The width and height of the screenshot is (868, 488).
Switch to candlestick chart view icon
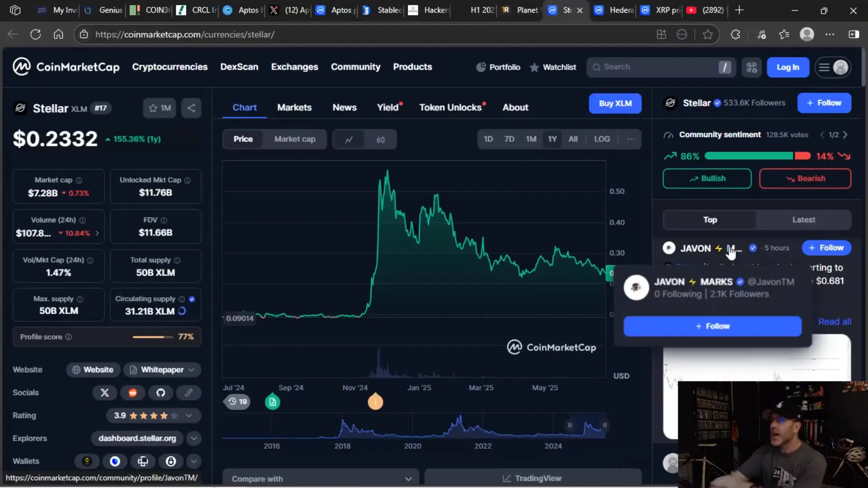click(x=381, y=139)
